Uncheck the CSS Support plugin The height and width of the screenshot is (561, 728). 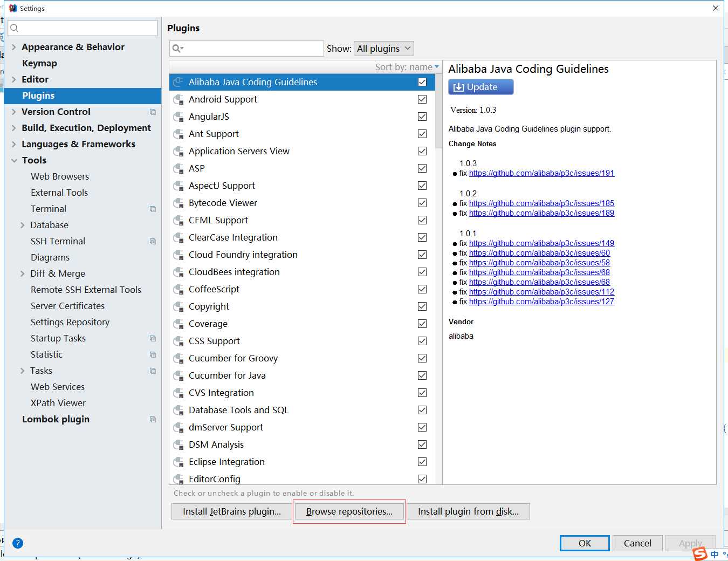click(422, 341)
